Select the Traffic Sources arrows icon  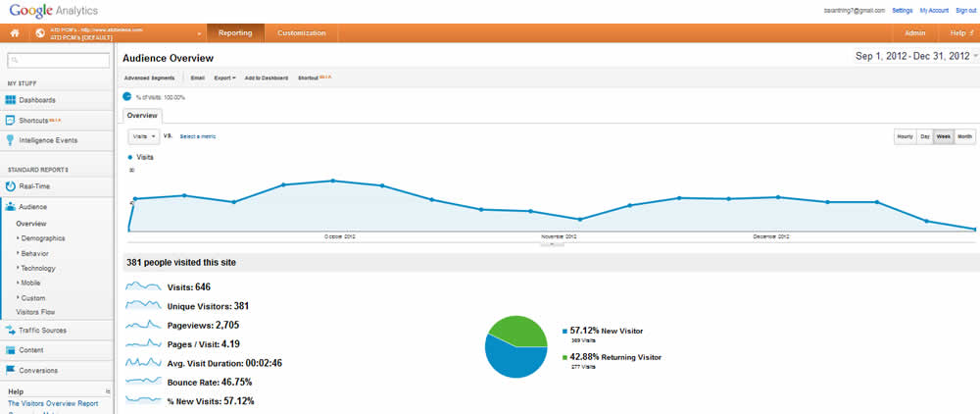pyautogui.click(x=11, y=331)
